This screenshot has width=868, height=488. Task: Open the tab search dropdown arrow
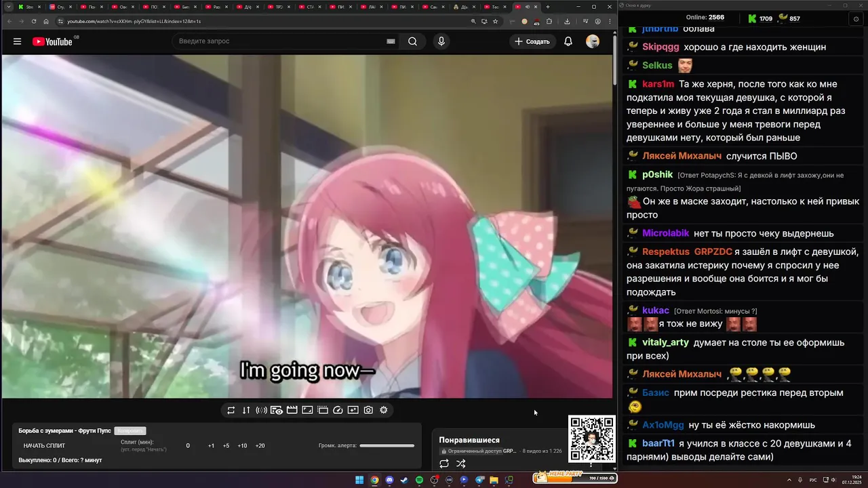pos(8,7)
